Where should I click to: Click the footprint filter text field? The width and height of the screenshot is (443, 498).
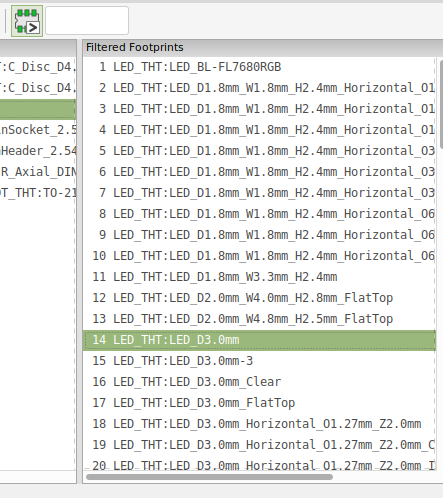tap(87, 21)
